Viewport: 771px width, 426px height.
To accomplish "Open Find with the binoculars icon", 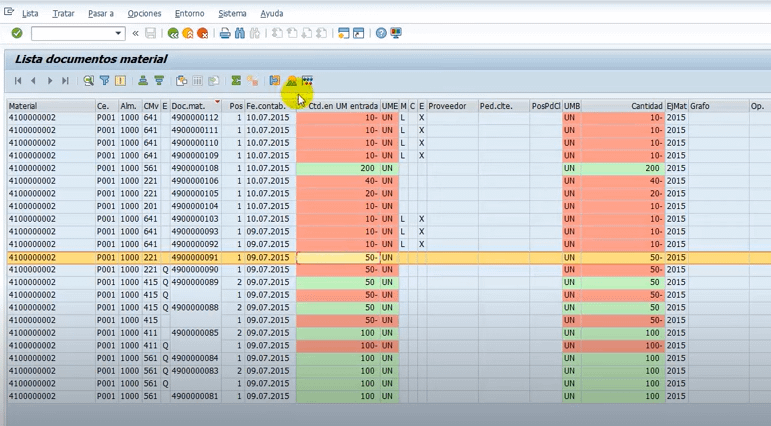I will [x=240, y=33].
